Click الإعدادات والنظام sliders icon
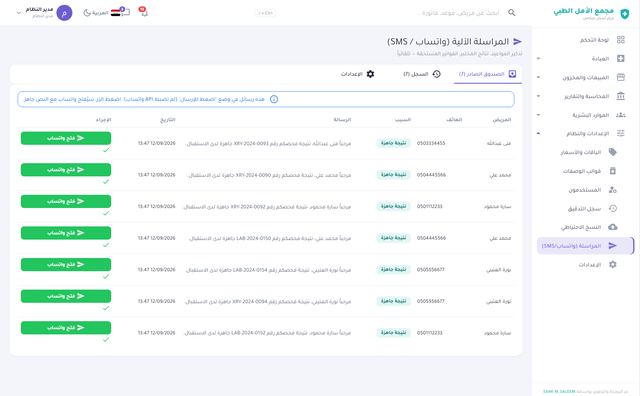Viewport: 640px width, 396px height. pyautogui.click(x=621, y=133)
